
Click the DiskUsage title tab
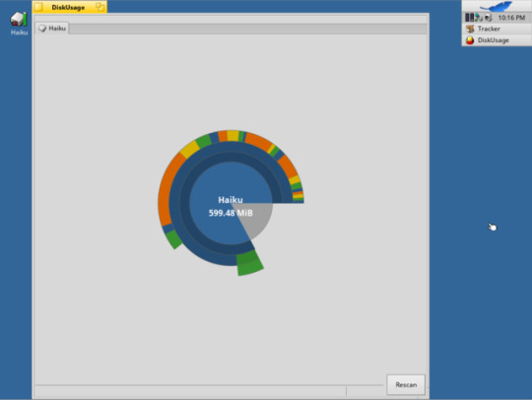(x=70, y=7)
